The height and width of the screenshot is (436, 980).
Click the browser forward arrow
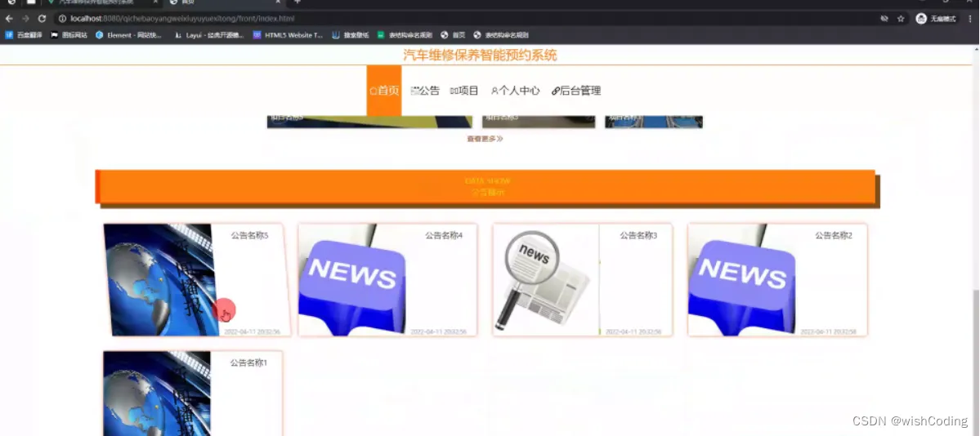click(25, 19)
